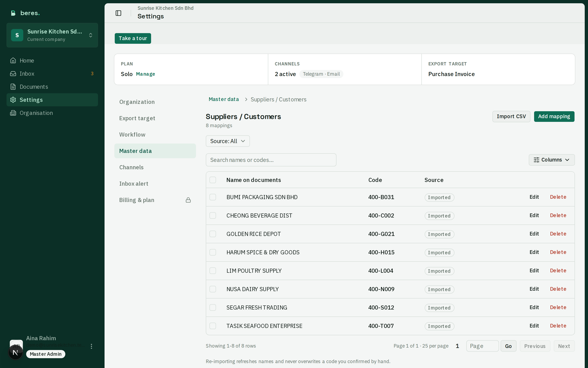Click the Import CSV button
This screenshot has width=588, height=368.
click(511, 117)
